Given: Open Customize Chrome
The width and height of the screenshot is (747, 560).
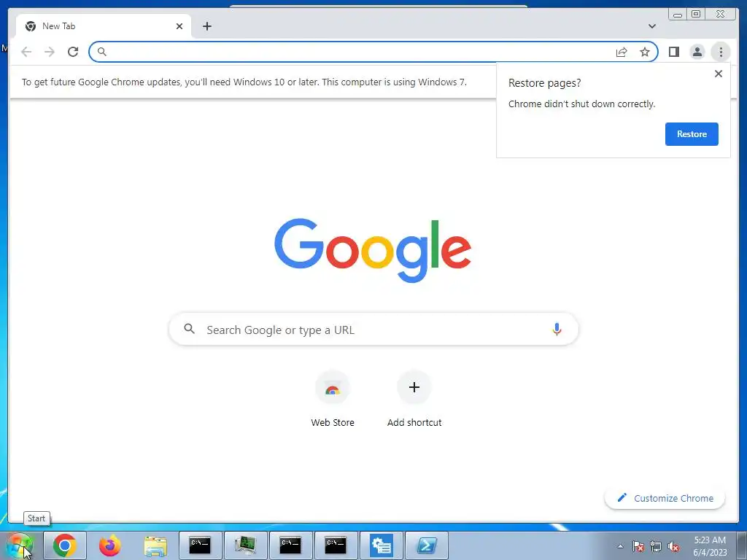Looking at the screenshot, I should [665, 498].
